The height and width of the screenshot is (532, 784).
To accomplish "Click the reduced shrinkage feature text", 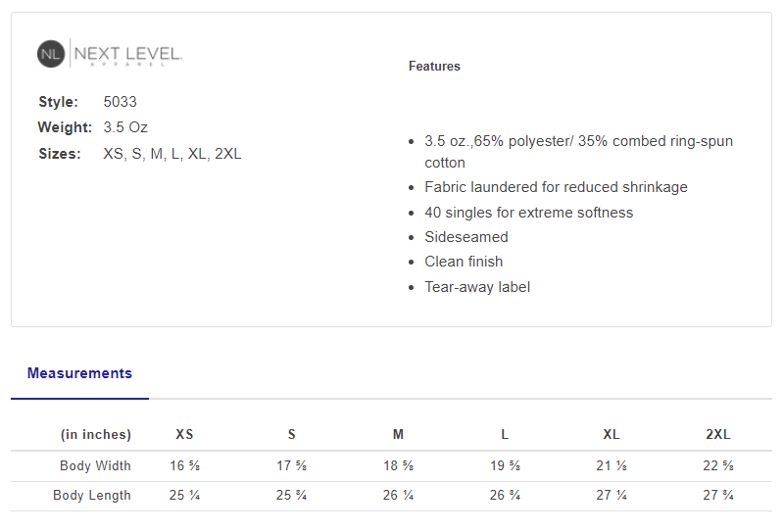I will coord(556,187).
